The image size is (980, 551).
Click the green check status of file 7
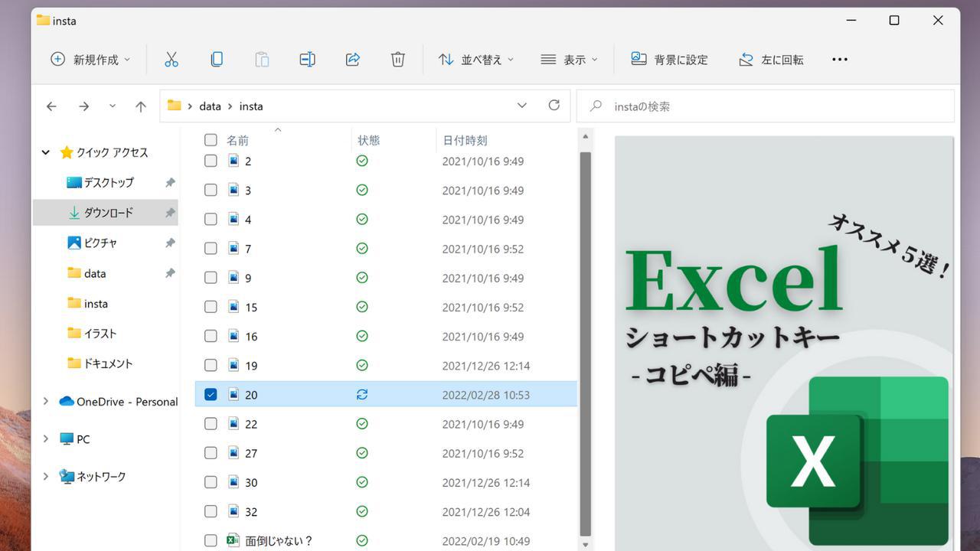[x=362, y=249]
